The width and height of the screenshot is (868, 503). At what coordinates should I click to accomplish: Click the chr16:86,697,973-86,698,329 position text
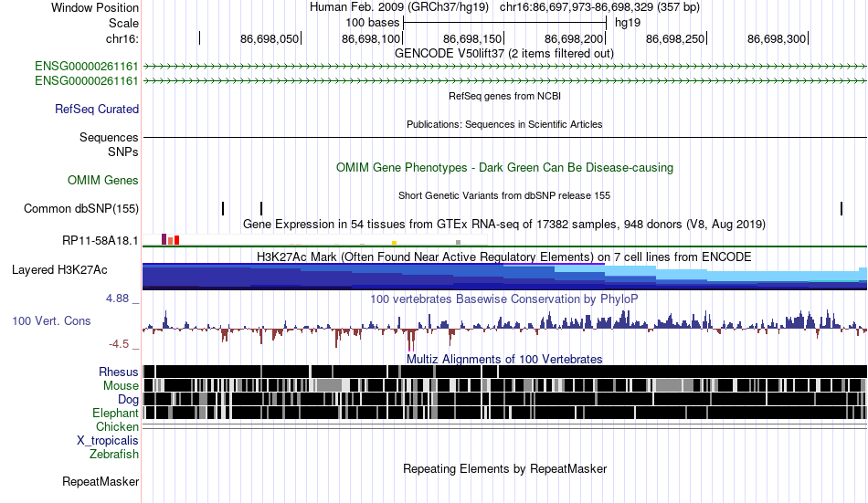click(599, 7)
